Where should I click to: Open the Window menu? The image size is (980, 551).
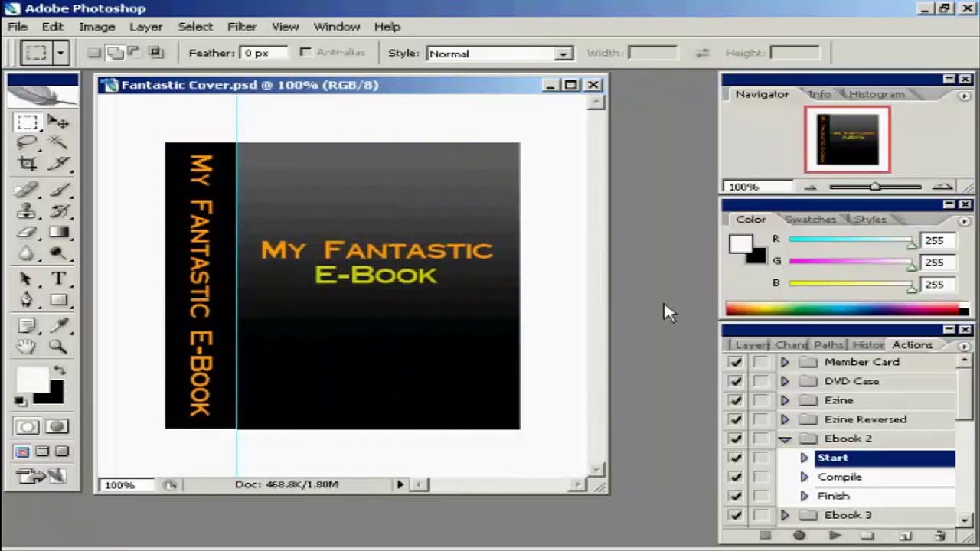(337, 27)
